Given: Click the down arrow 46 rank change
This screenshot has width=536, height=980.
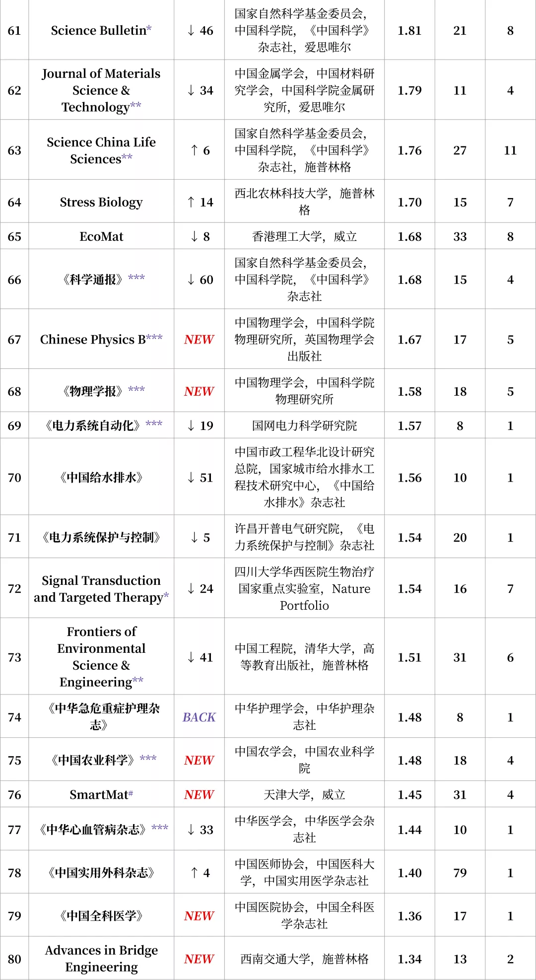Looking at the screenshot, I should 200,31.
